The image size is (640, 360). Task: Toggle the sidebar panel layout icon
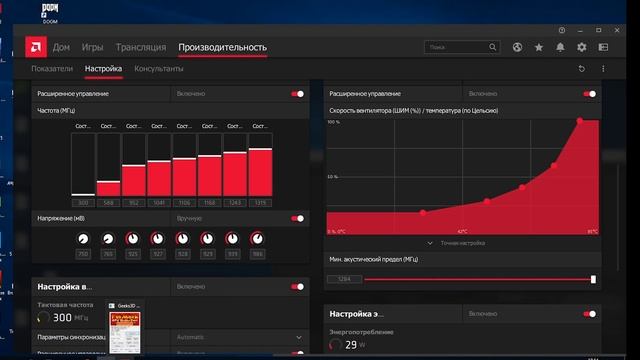click(603, 47)
